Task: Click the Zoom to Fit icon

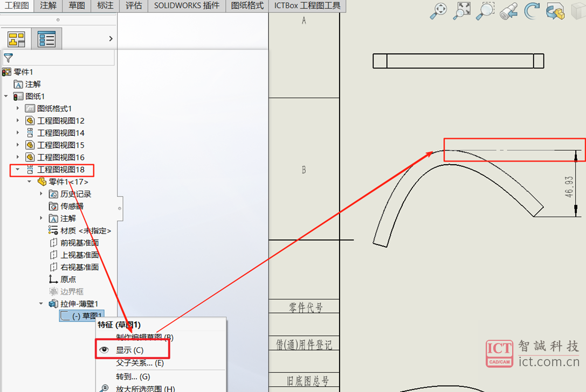Action: (463, 10)
